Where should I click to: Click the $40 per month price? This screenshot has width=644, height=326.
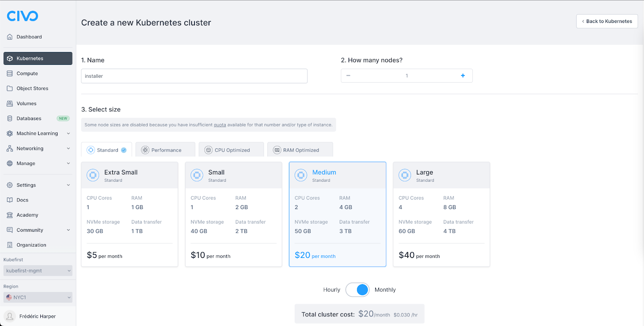click(x=419, y=255)
